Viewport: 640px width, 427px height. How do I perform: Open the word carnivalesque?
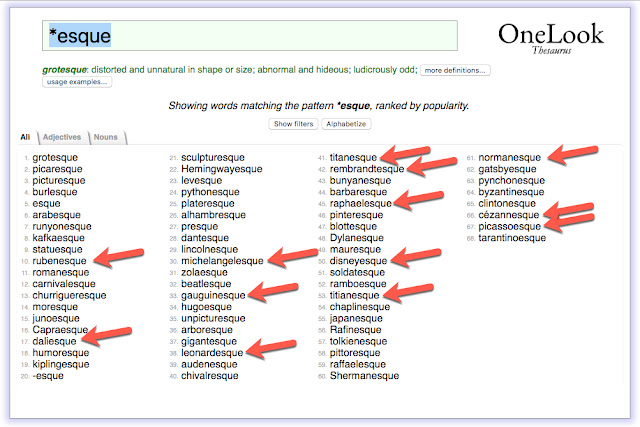(64, 284)
